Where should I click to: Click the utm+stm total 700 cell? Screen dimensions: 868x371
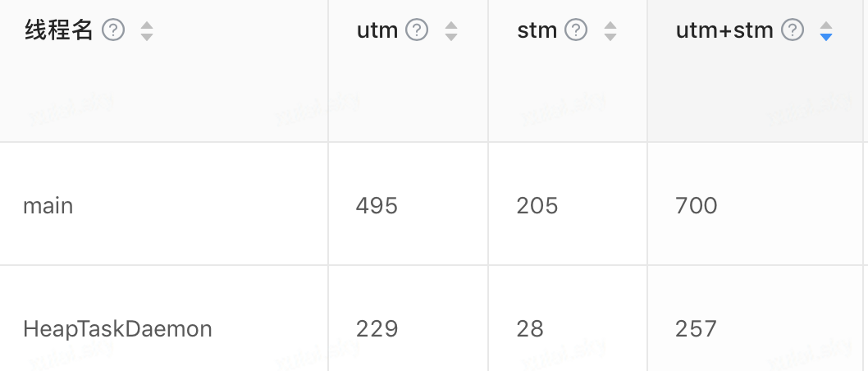(x=697, y=205)
